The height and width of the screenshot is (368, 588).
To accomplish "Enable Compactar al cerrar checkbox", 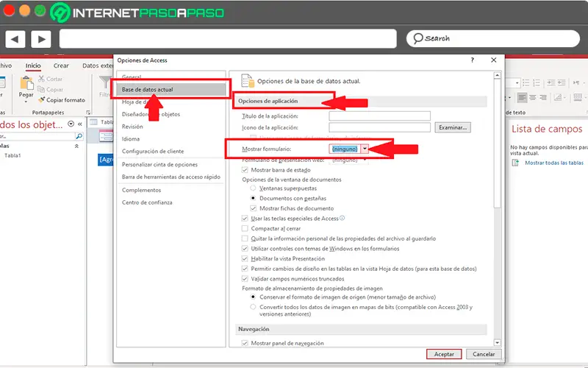I will pyautogui.click(x=245, y=228).
